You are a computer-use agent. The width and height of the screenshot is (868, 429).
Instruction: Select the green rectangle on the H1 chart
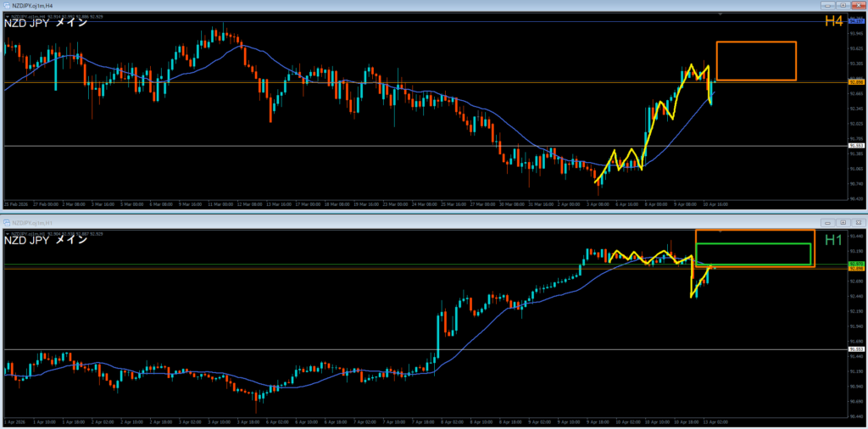753,244
